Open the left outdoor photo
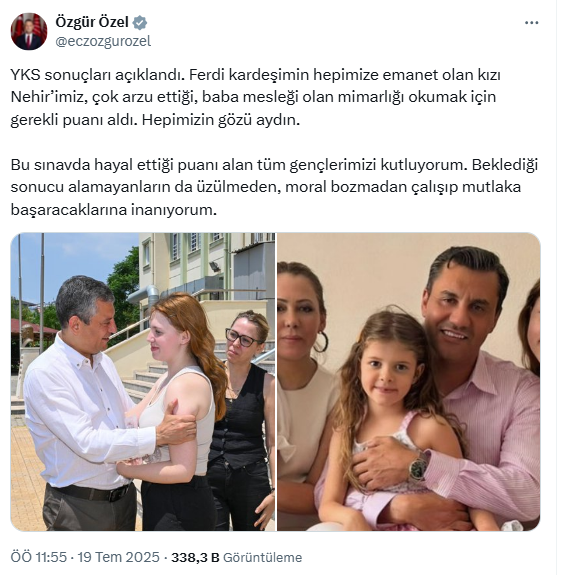The height and width of the screenshot is (575, 569). [x=143, y=382]
